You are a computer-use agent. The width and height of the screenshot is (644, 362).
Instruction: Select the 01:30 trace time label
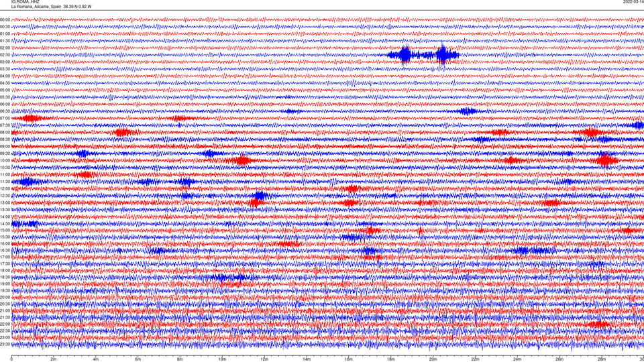pyautogui.click(x=5, y=41)
